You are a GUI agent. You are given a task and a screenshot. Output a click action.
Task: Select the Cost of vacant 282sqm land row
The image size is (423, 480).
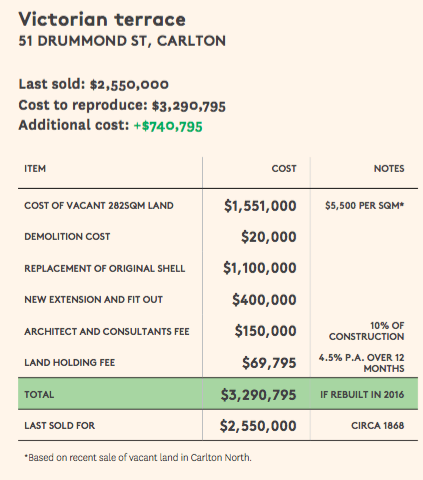coord(218,206)
